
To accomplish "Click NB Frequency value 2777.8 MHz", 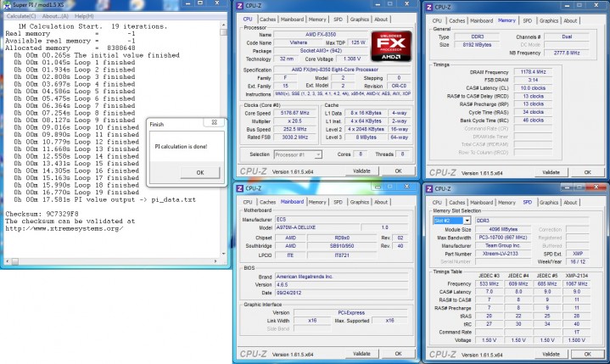I will click(x=567, y=53).
